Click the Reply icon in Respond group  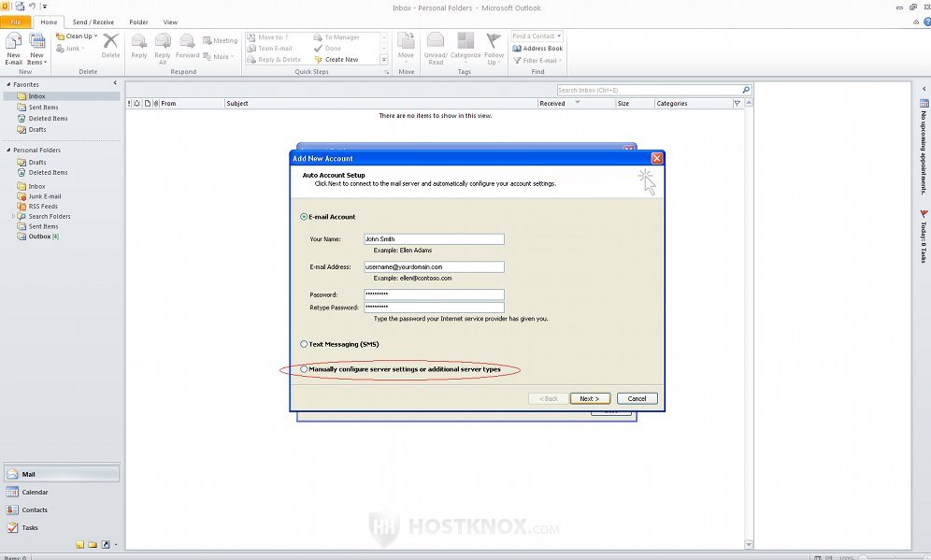[x=139, y=41]
